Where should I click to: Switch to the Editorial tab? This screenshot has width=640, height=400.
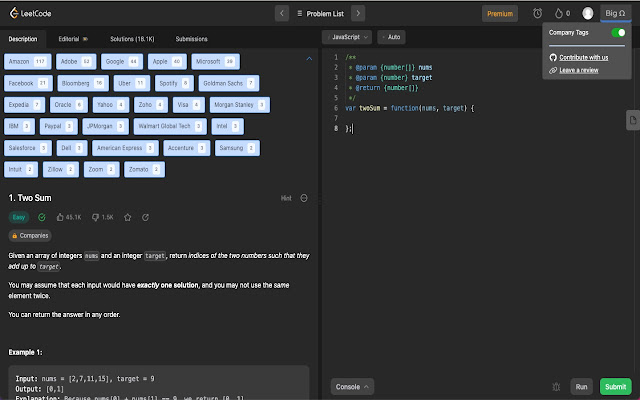click(73, 39)
